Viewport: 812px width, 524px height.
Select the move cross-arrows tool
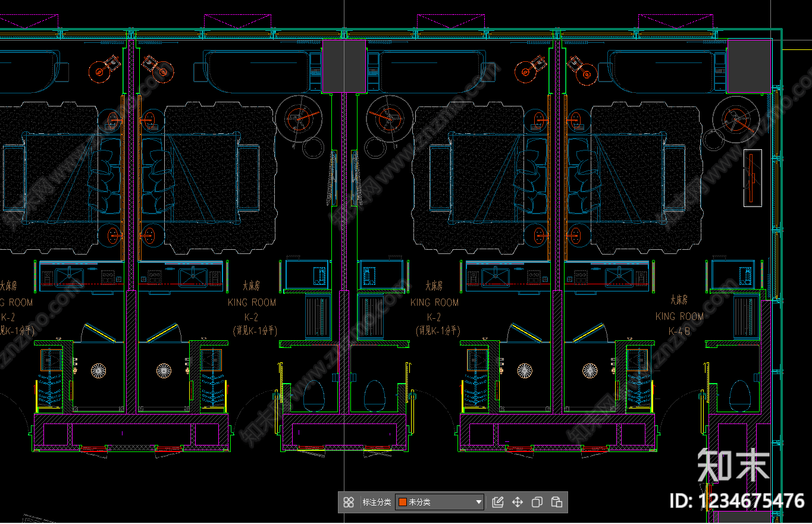[518, 502]
